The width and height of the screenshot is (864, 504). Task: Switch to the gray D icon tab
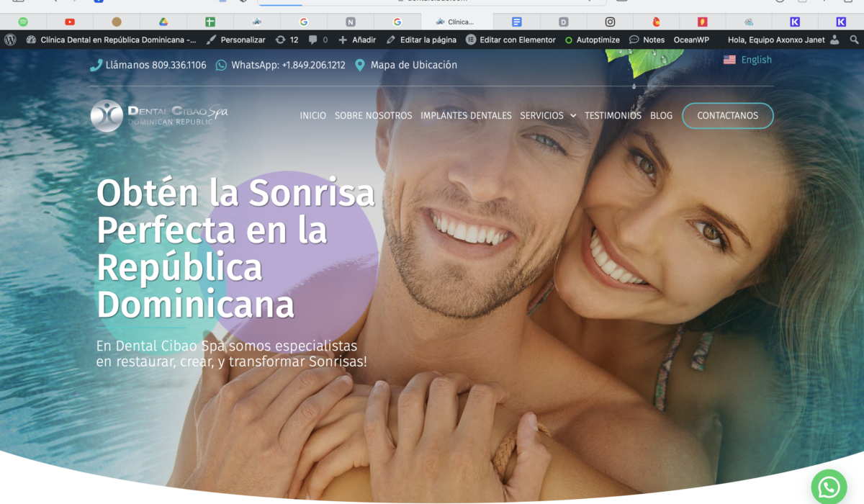click(x=564, y=22)
